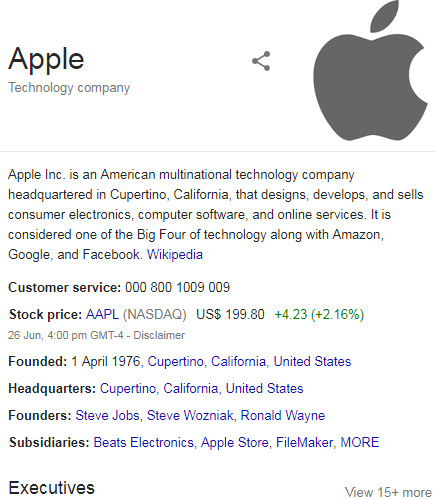Open the Apple logo image
The height and width of the screenshot is (499, 435).
click(x=371, y=70)
